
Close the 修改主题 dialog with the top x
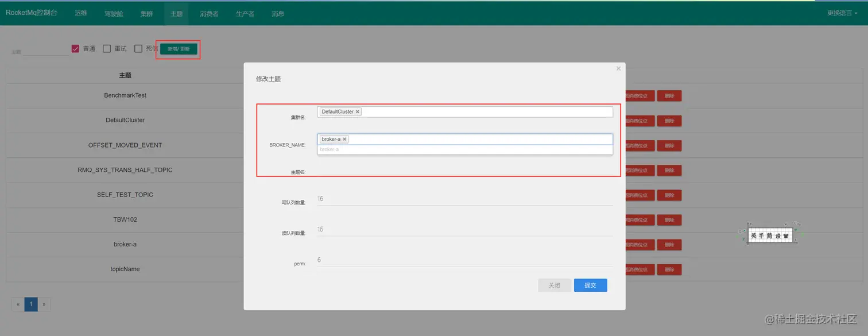(x=618, y=68)
